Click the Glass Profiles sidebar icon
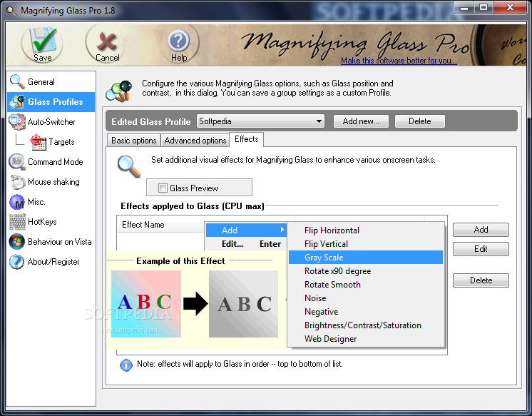 [17, 101]
